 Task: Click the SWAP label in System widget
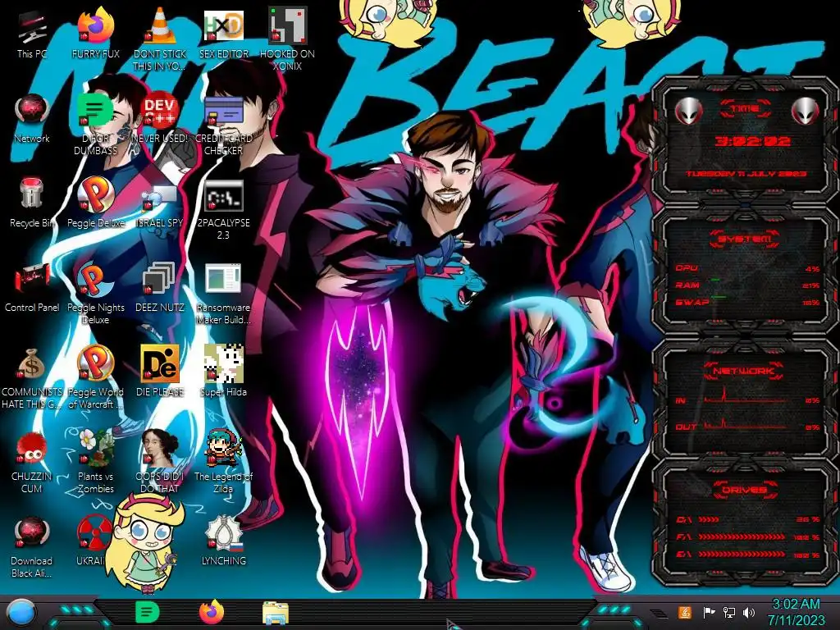692,302
